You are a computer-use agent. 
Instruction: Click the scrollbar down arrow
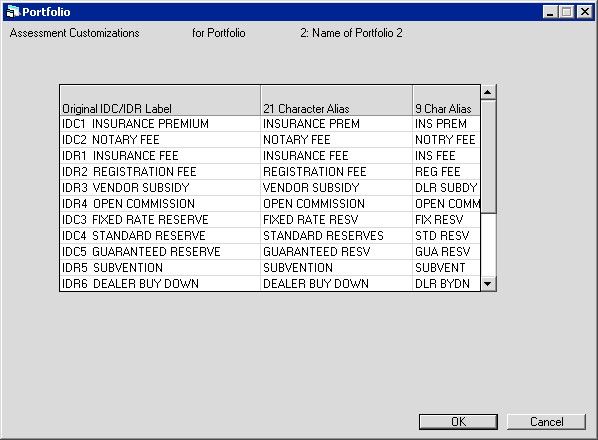click(x=488, y=284)
